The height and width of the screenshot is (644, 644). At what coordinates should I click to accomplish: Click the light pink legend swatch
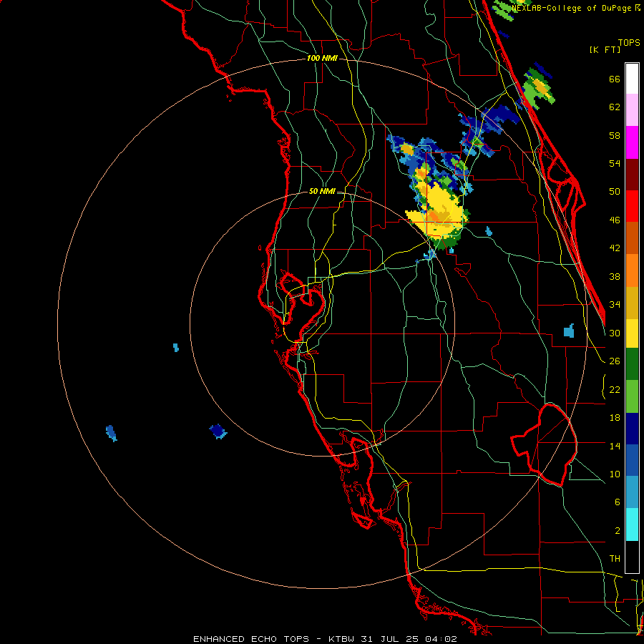point(632,110)
